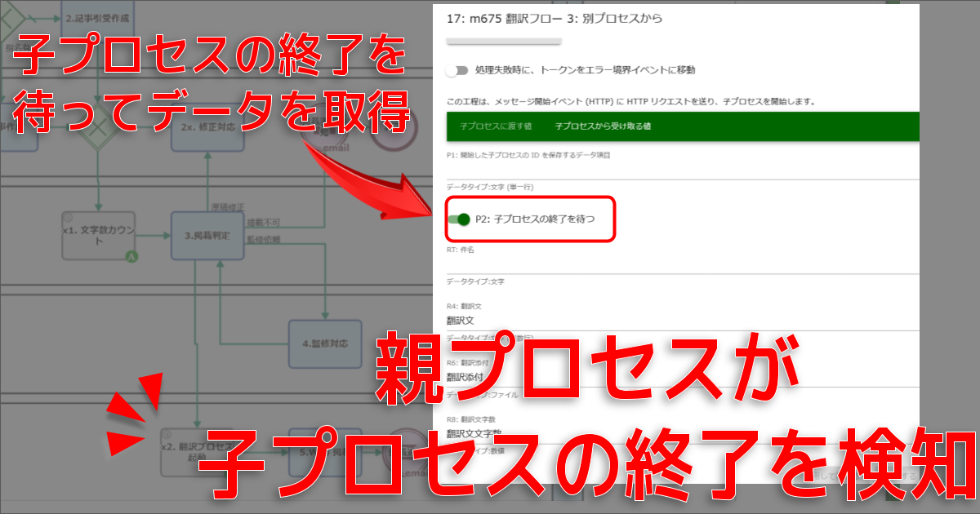Toggle off P2: 子プロセスの終了を待つ
The height and width of the screenshot is (514, 980).
click(x=461, y=219)
